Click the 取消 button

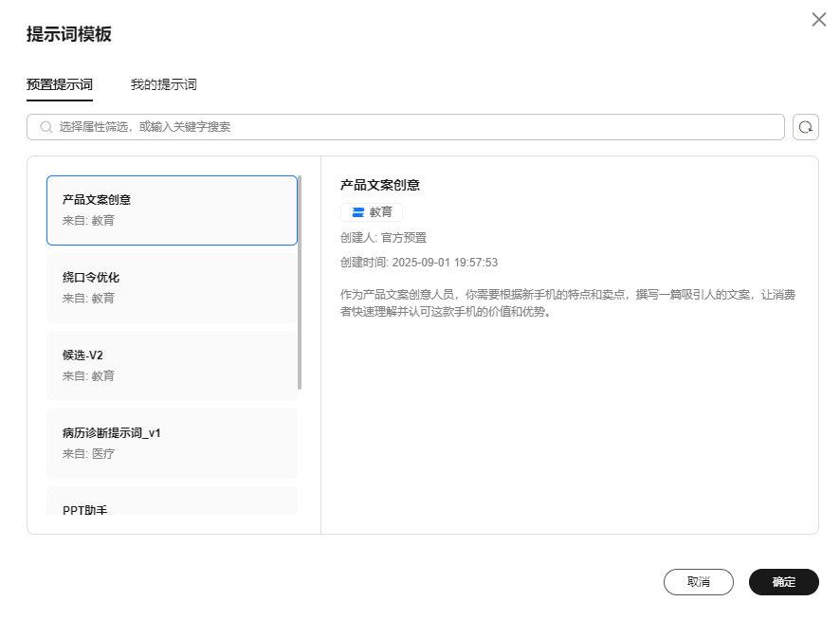tap(698, 581)
